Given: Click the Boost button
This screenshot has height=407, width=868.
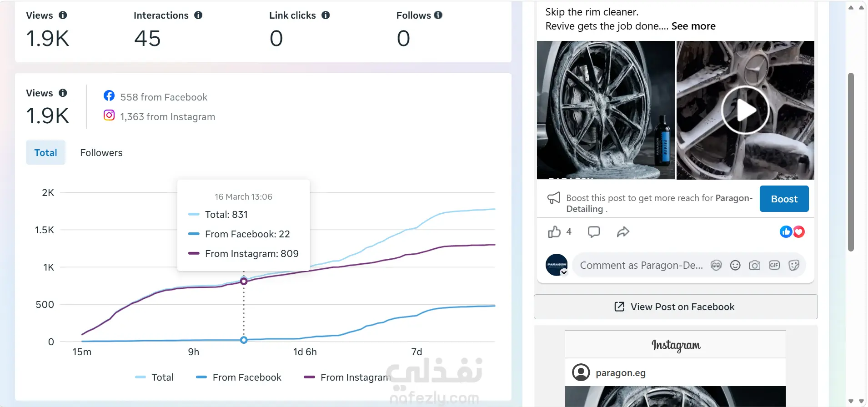Looking at the screenshot, I should [x=784, y=199].
